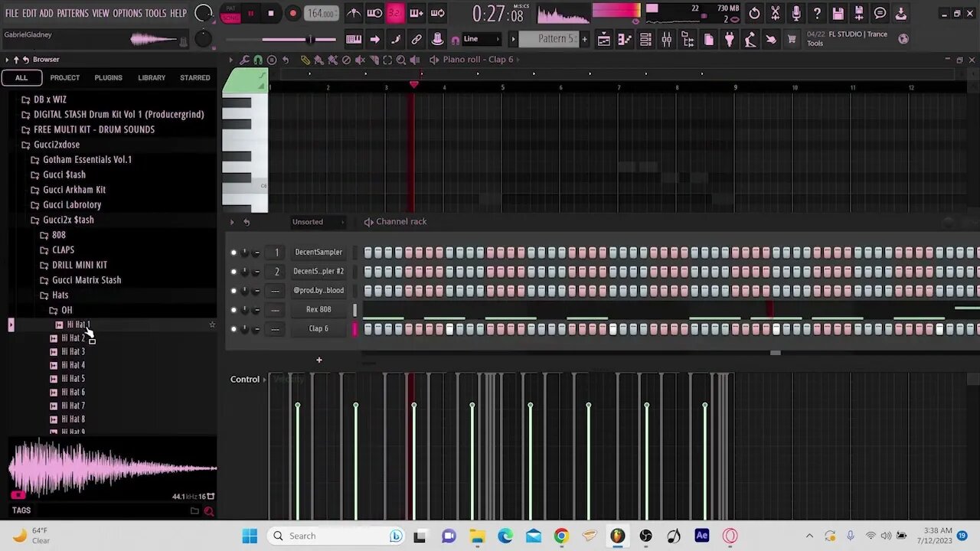Click the microphone recording icon
980x551 pixels.
796,13
